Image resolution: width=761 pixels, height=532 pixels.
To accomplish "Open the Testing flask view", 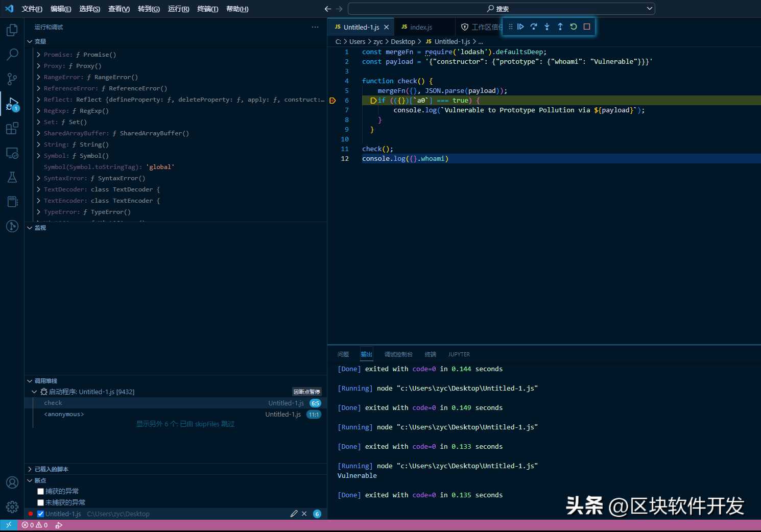I will [x=12, y=177].
